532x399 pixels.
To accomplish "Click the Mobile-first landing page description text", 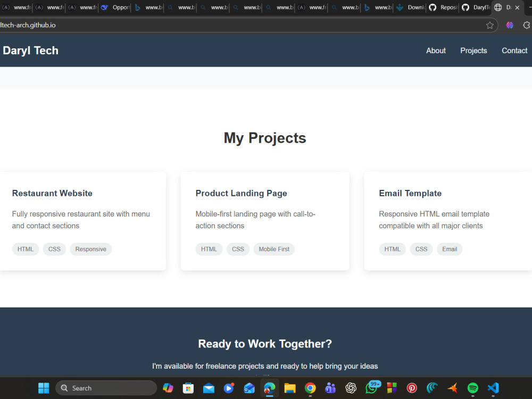I will tap(255, 220).
